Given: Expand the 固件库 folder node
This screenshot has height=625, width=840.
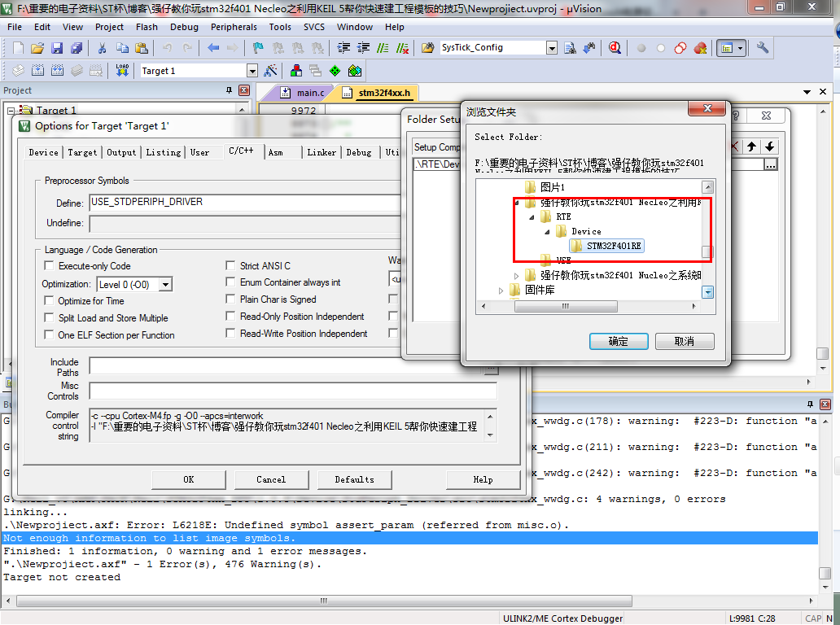Looking at the screenshot, I should pyautogui.click(x=501, y=291).
